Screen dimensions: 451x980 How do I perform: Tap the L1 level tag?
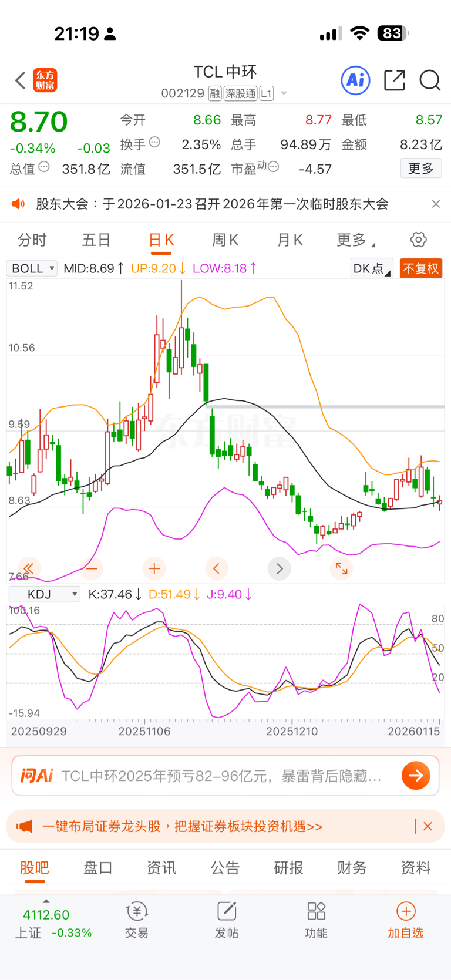pos(267,93)
